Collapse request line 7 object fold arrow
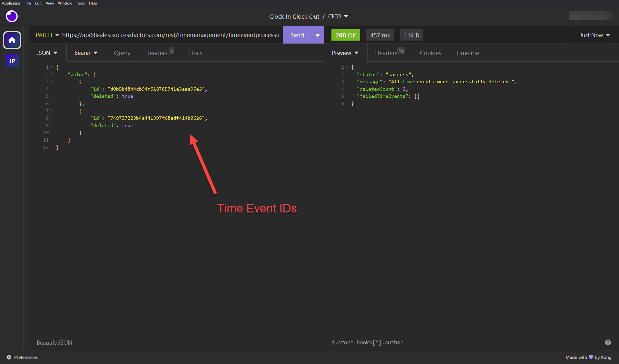This screenshot has width=619, height=364. pos(52,111)
